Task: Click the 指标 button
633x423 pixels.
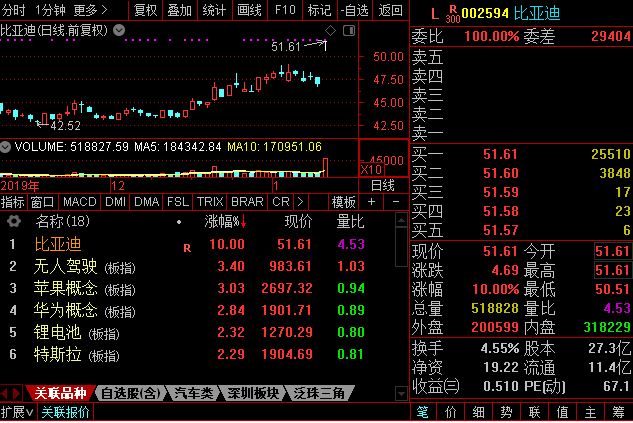Action: [13, 201]
